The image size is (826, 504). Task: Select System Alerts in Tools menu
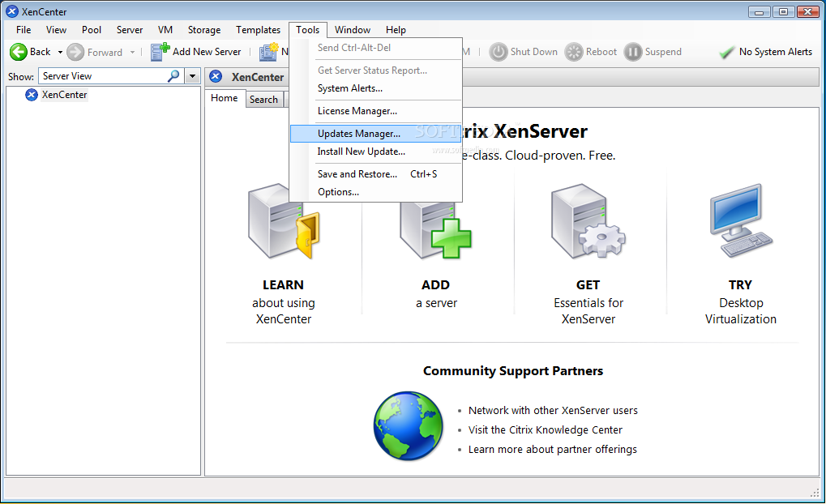[376, 88]
